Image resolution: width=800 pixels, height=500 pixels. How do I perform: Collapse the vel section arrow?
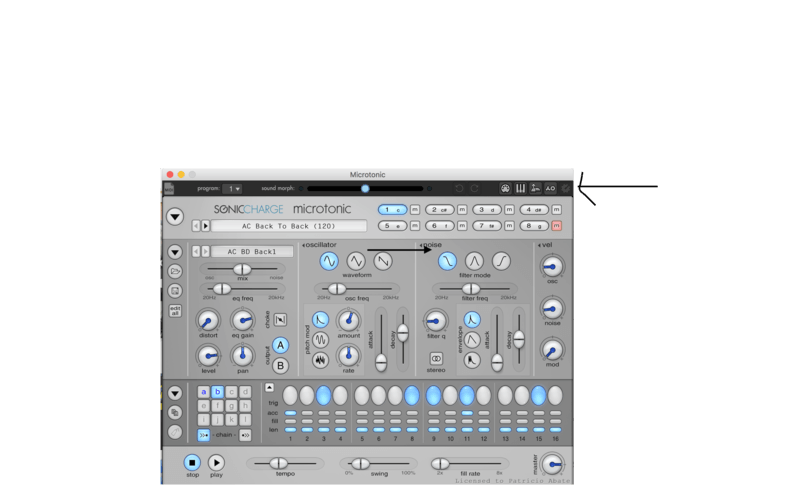click(539, 245)
